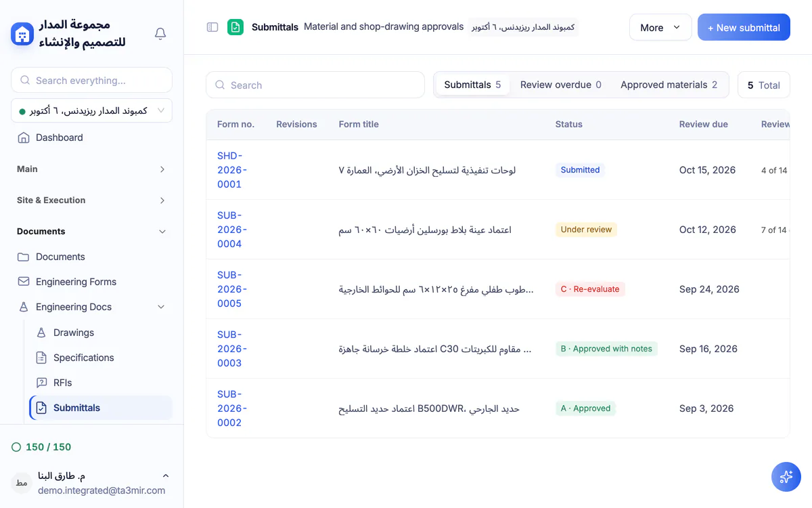Click Sep 3, 2026 review date
The height and width of the screenshot is (508, 812).
tap(706, 408)
